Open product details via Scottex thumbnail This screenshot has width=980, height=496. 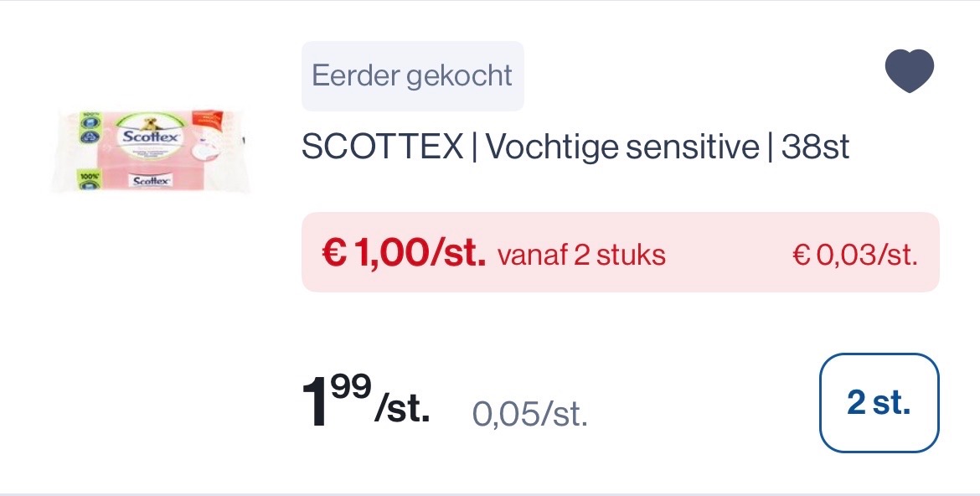[x=151, y=149]
